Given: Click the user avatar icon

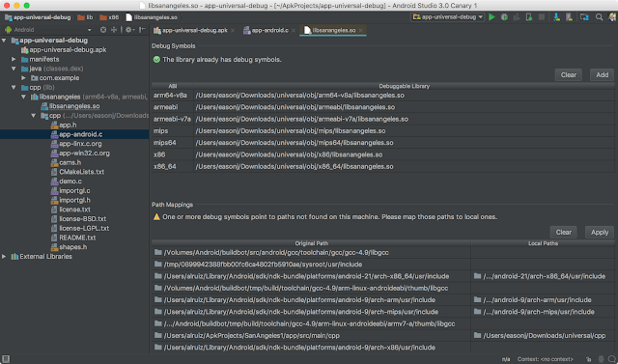Looking at the screenshot, I should [x=612, y=17].
